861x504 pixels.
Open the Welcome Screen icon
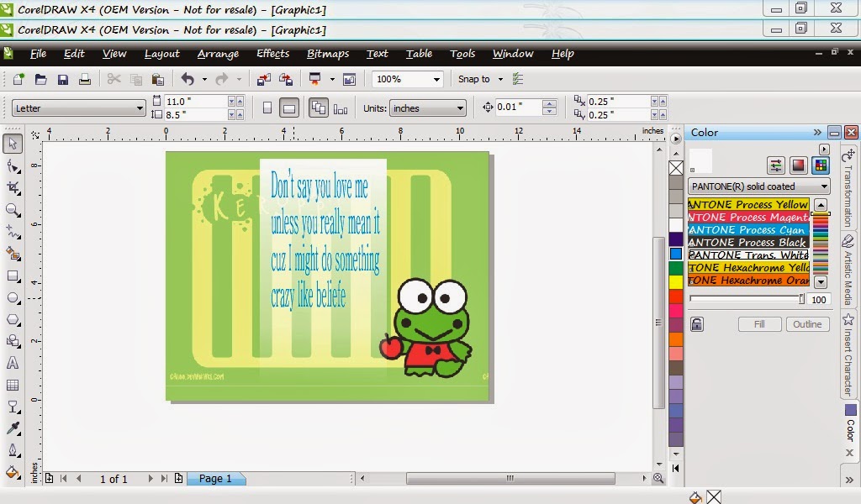[x=349, y=80]
